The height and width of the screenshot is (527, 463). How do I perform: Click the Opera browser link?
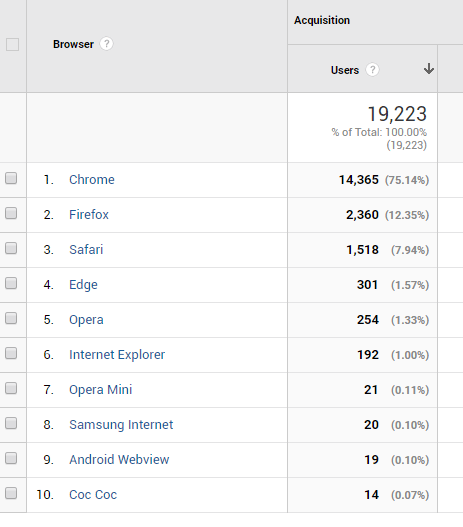[86, 320]
